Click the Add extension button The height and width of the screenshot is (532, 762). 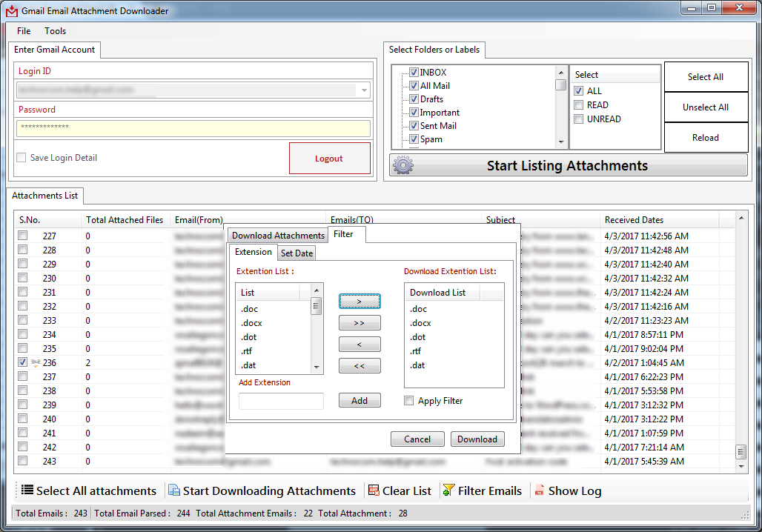(x=360, y=400)
